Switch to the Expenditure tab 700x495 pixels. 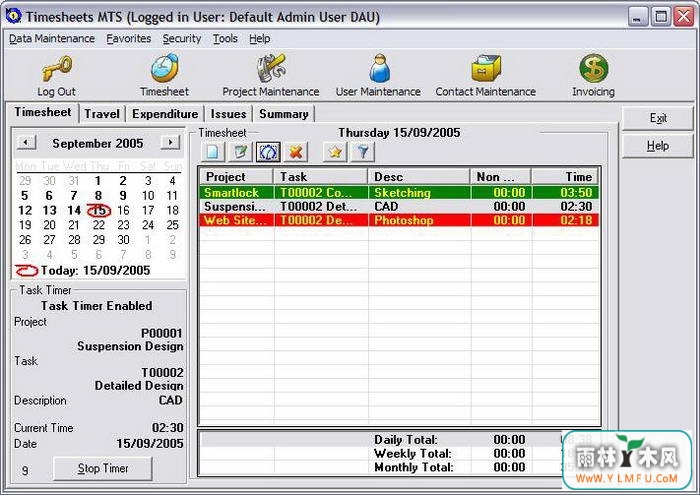tap(165, 114)
